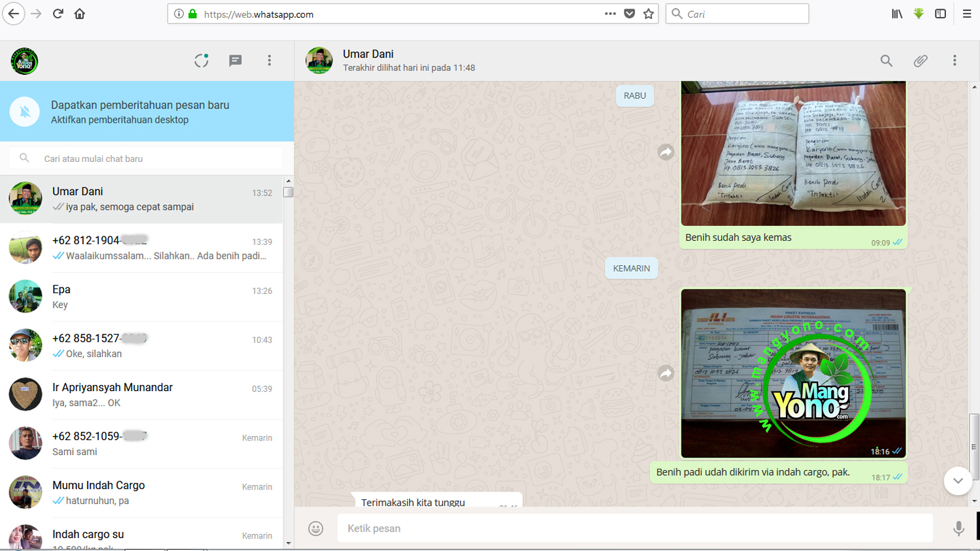The image size is (980, 551).
Task: Toggle the Firefox sidebar panel
Action: (x=941, y=13)
